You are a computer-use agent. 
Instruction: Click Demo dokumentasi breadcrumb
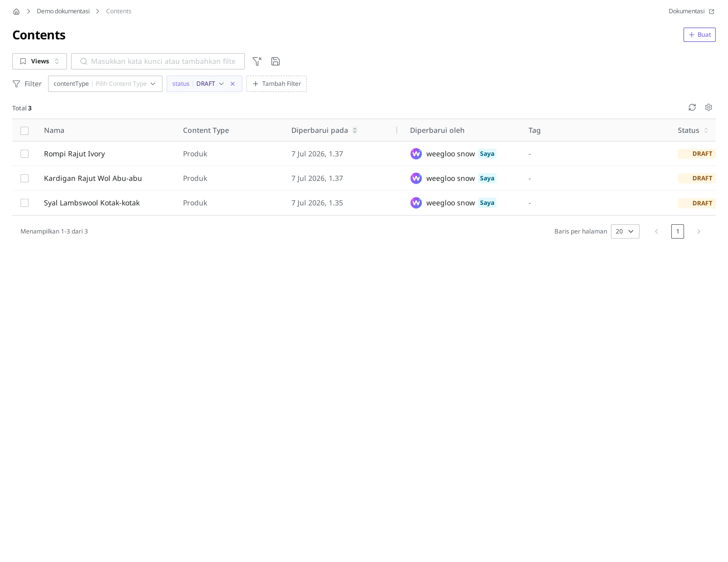pyautogui.click(x=63, y=11)
